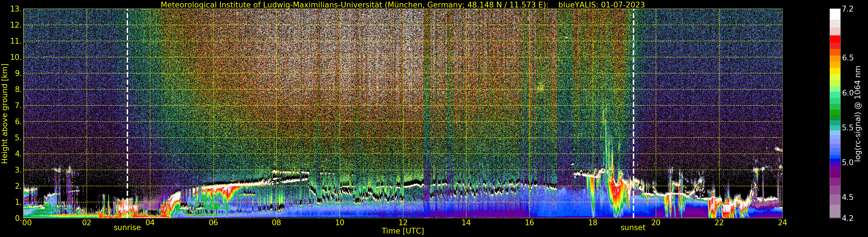
Task: Click the 'Time [UTC]' axis label
Action: [403, 231]
